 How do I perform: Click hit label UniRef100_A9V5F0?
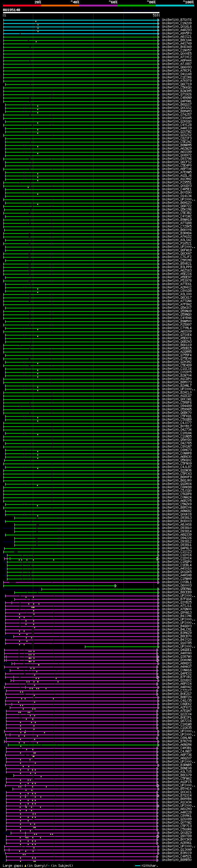[177, 33]
